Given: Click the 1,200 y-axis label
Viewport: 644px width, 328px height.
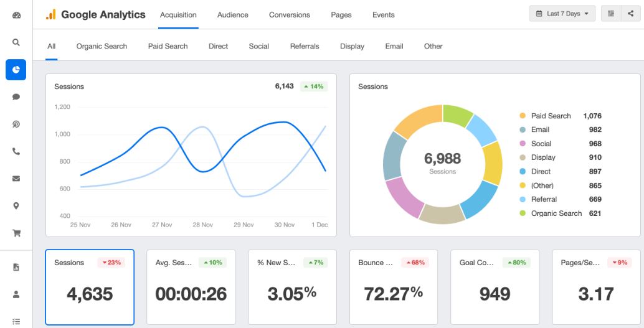Looking at the screenshot, I should point(62,107).
